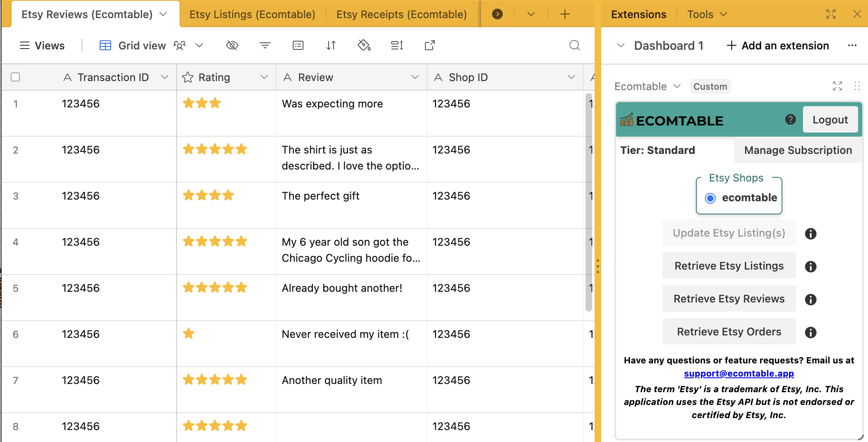Screen dimensions: 868x442
Task: Click the share view export icon
Action: [x=430, y=45]
